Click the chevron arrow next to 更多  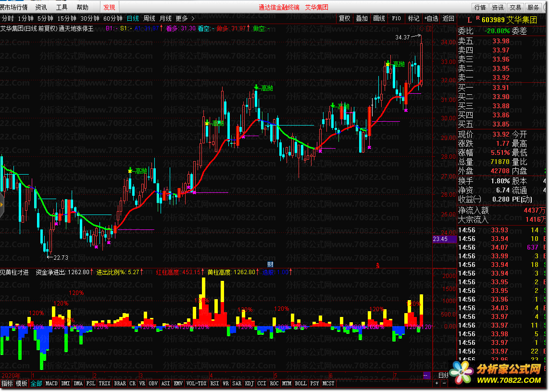tap(193, 18)
